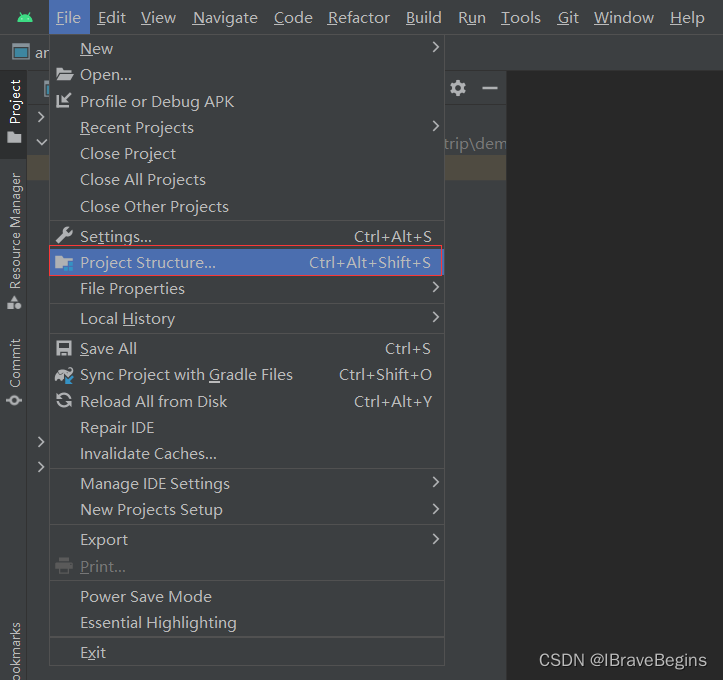Open the Resource Manager side tab
The image size is (723, 680).
click(14, 242)
